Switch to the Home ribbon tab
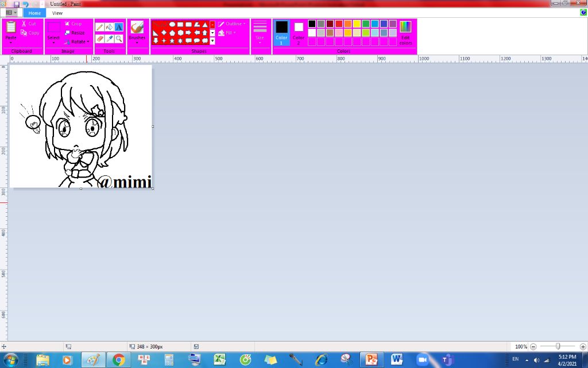 pyautogui.click(x=34, y=13)
